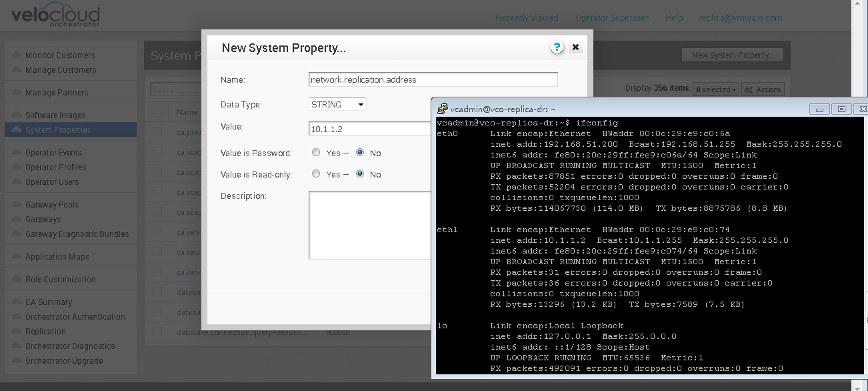The height and width of the screenshot is (391, 868).
Task: Navigate to Replication in the sidebar
Action: click(45, 331)
